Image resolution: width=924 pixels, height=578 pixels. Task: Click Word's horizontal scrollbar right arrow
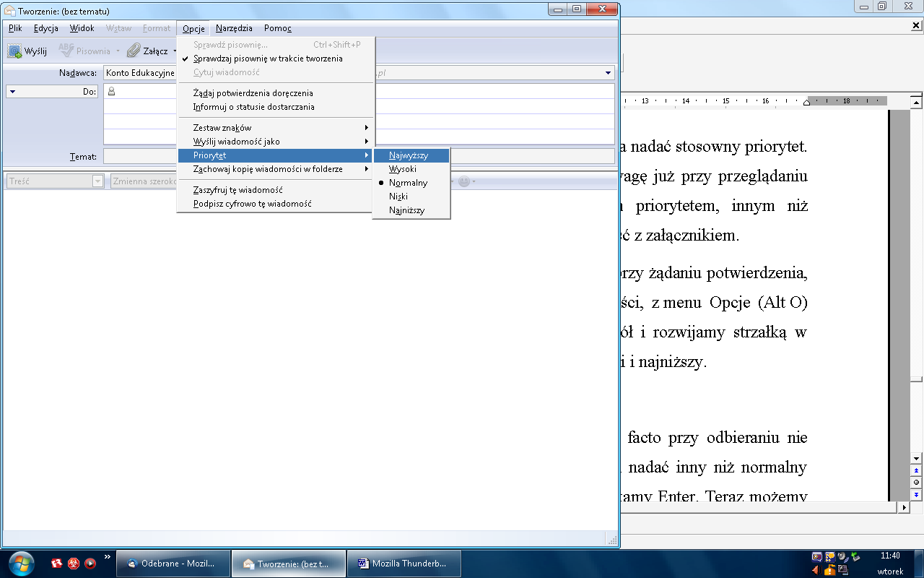tap(904, 508)
